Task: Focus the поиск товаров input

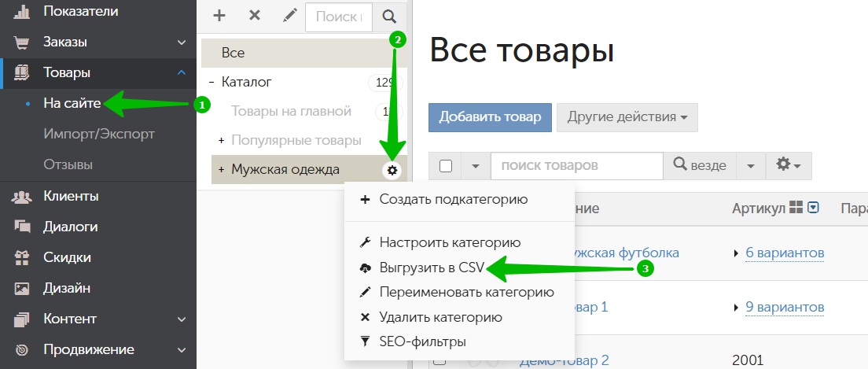Action: 576,166
